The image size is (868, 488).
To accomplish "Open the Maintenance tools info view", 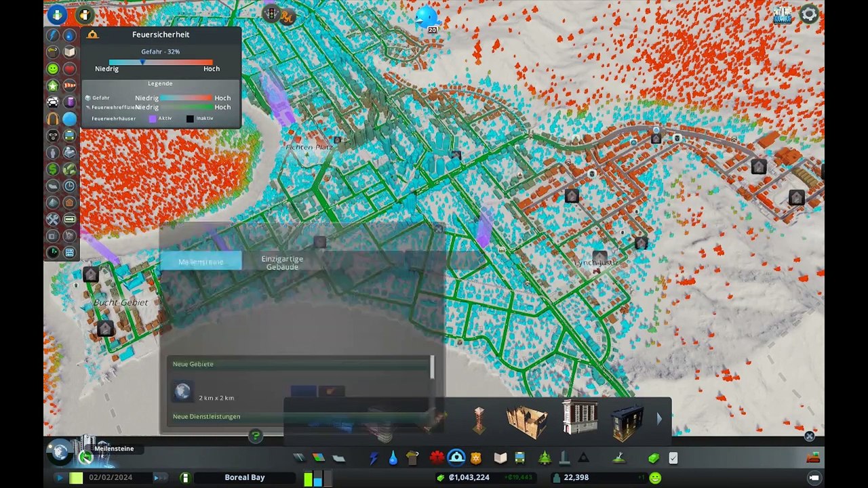I will click(52, 219).
